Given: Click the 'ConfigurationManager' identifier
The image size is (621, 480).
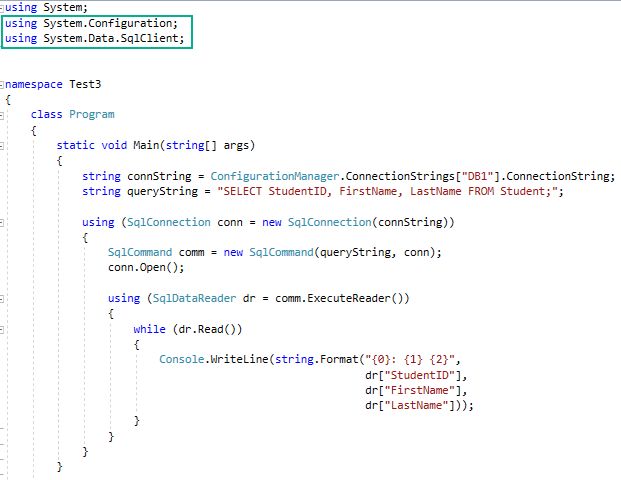Looking at the screenshot, I should click(x=275, y=176).
